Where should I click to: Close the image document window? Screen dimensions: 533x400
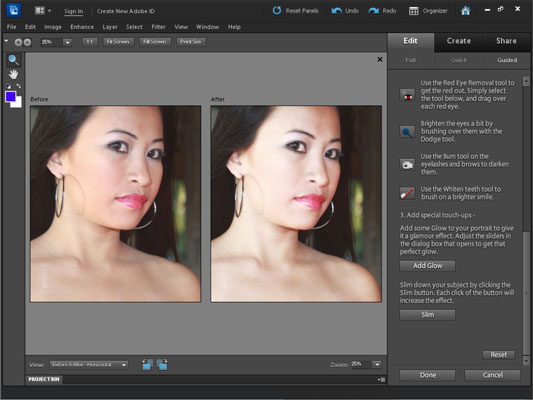[x=380, y=59]
